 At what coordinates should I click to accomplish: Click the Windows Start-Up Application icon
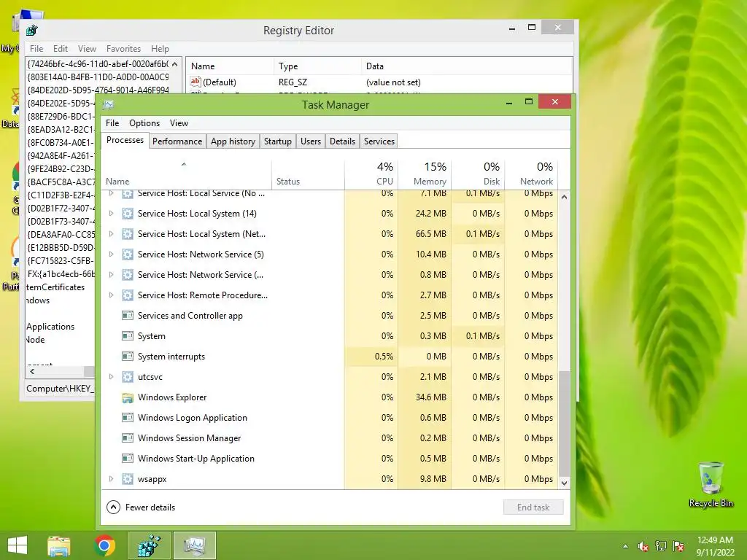(x=127, y=459)
